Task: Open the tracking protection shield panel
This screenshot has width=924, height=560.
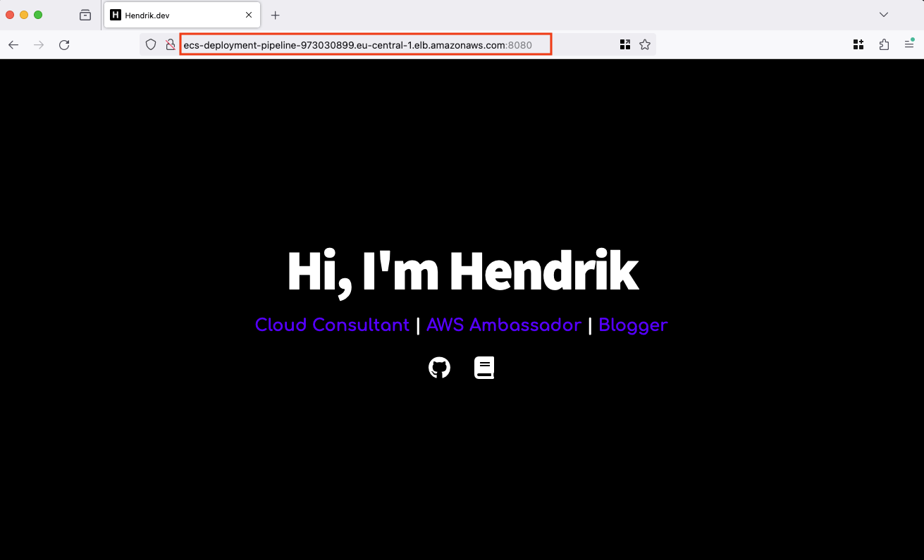Action: [x=150, y=45]
